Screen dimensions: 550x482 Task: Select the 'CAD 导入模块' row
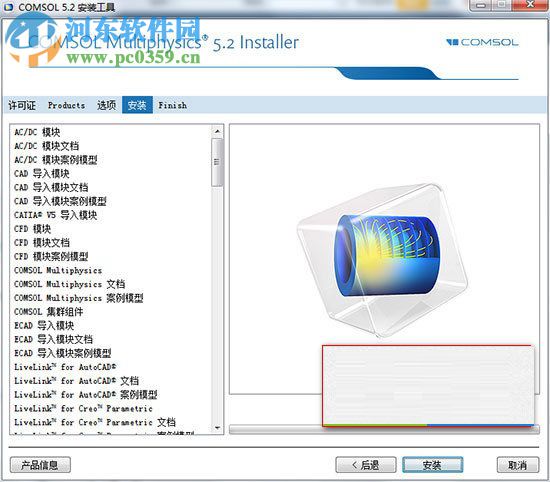(111, 173)
